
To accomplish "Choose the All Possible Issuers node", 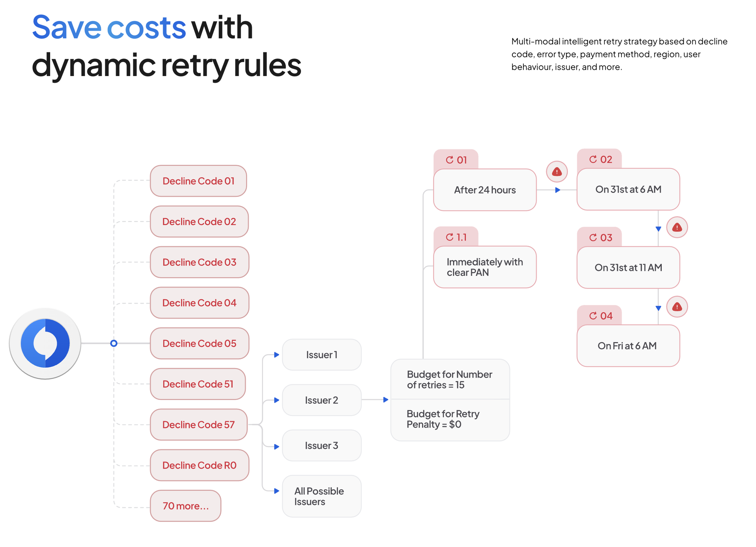I will pos(322,496).
